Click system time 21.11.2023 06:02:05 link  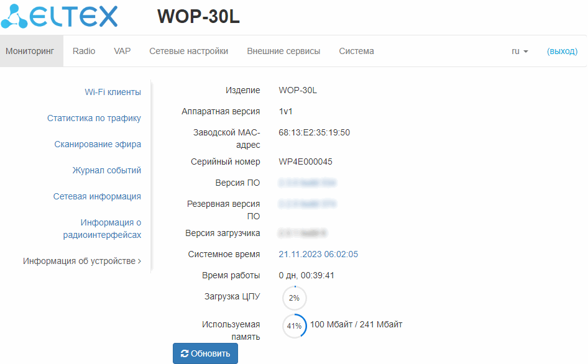pyautogui.click(x=318, y=254)
